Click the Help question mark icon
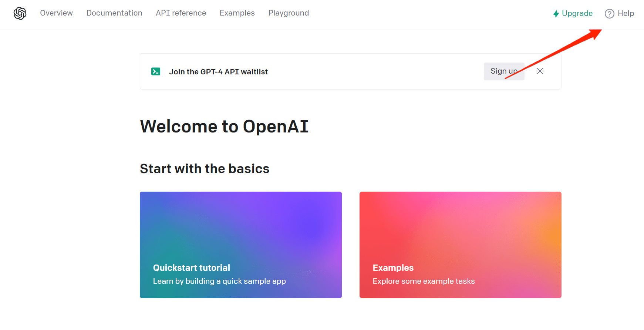This screenshot has height=330, width=644. tap(609, 14)
